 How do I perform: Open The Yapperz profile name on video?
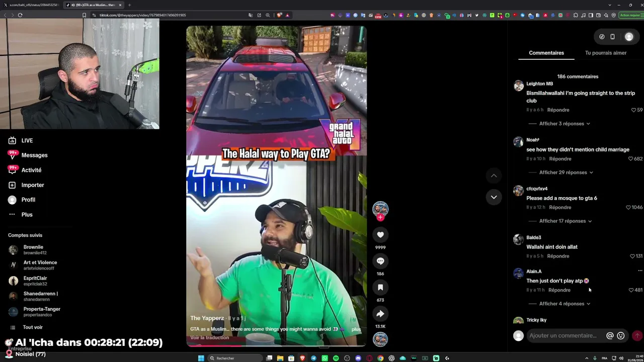pyautogui.click(x=207, y=318)
